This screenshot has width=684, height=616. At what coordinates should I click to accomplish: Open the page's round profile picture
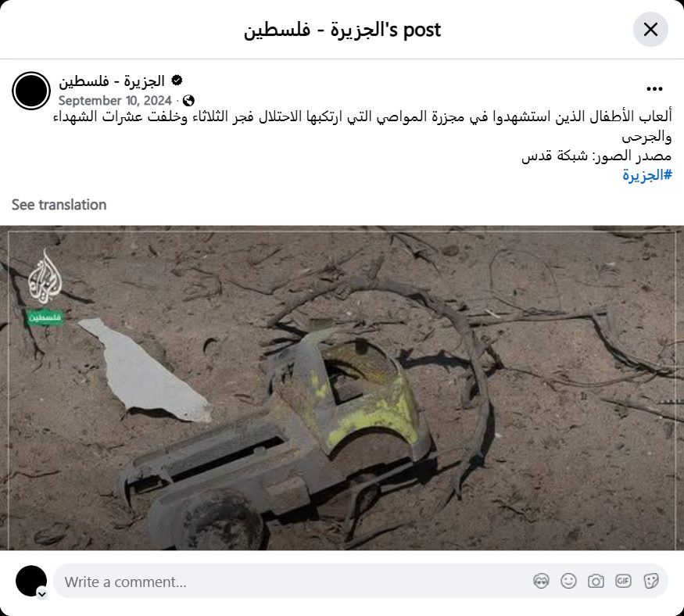[31, 91]
